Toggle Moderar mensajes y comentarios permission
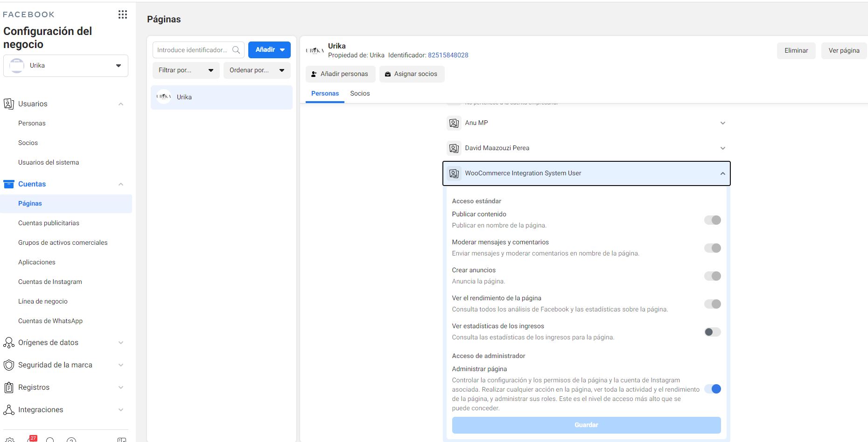This screenshot has height=442, width=868. [x=713, y=248]
